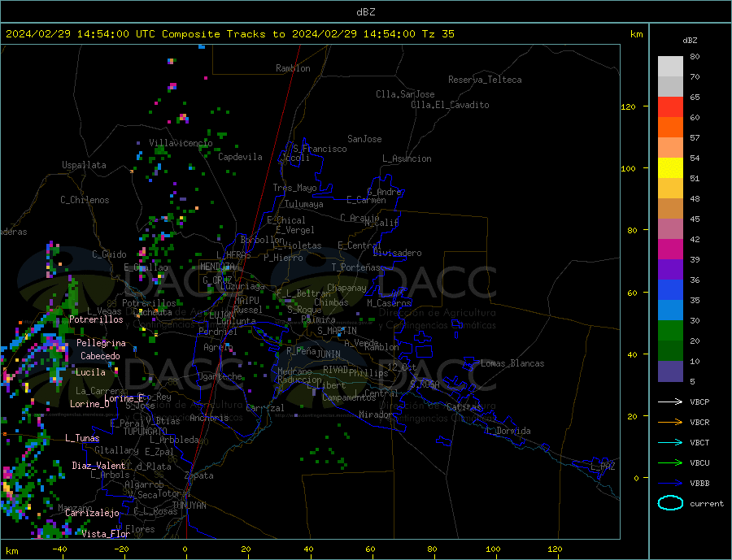
Task: Click the '120' tick on vertical km axis
Action: coord(629,106)
